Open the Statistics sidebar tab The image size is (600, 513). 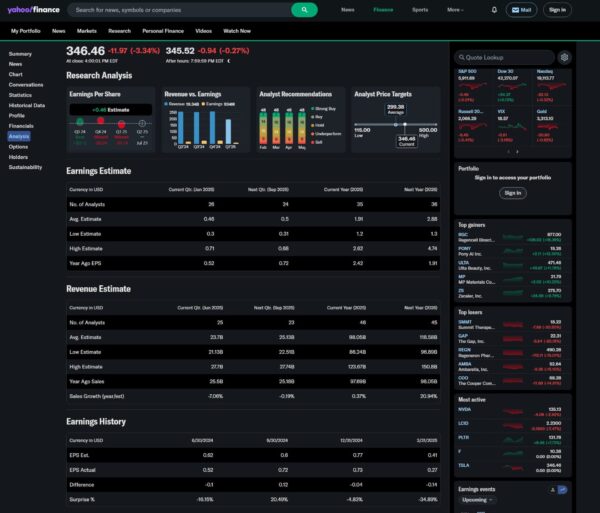click(20, 95)
